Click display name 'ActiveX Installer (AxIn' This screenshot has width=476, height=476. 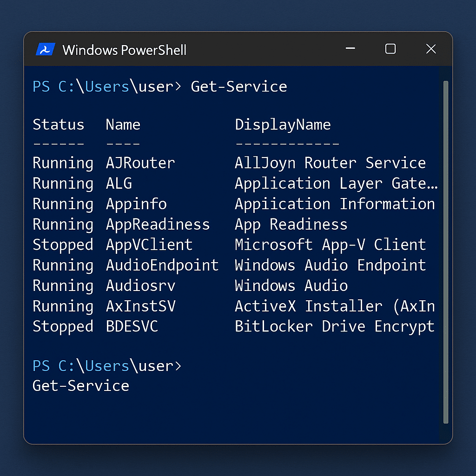[x=335, y=306]
